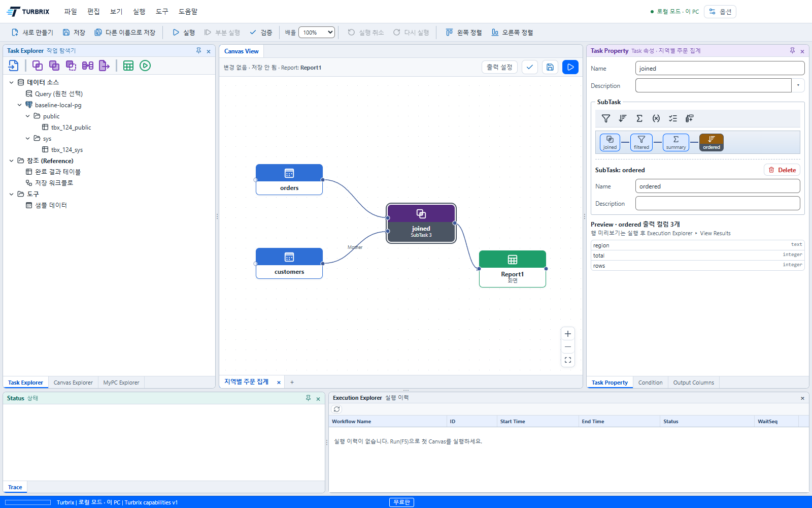Open the zoom ratio 100% dropdown
The image size is (812, 508).
click(317, 33)
